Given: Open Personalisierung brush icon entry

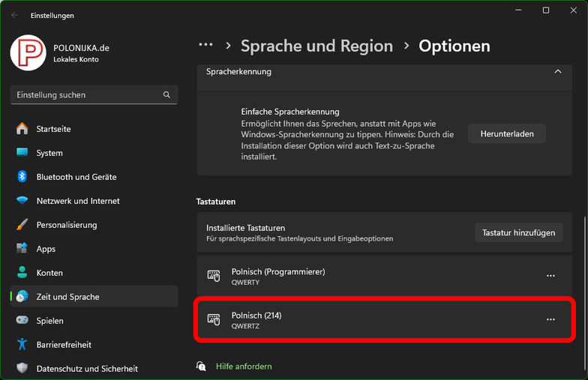Looking at the screenshot, I should point(22,225).
